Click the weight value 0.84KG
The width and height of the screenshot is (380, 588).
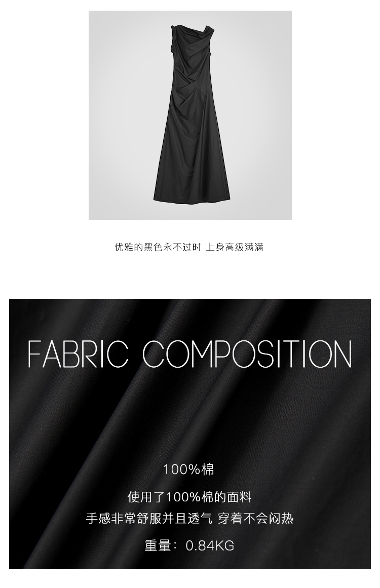point(210,545)
